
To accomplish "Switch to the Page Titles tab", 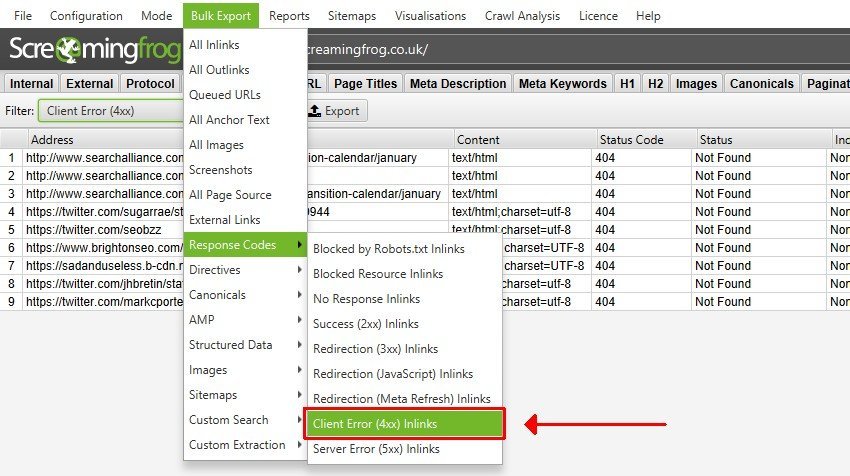I will tap(365, 84).
